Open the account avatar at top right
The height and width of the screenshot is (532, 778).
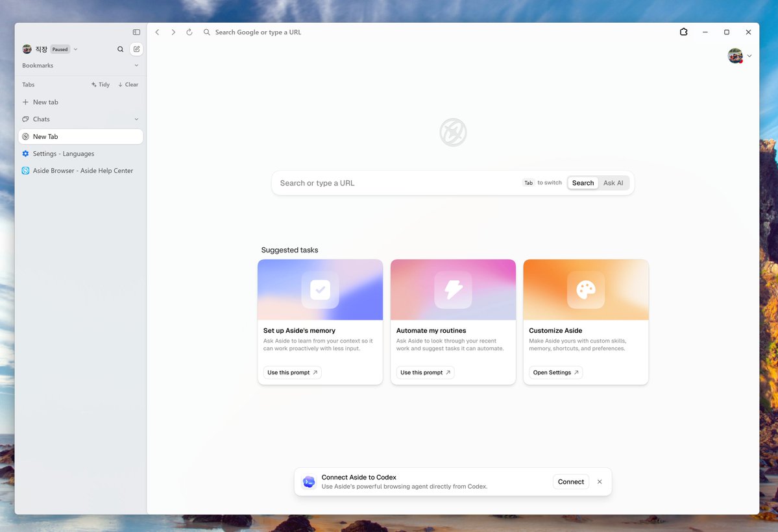coord(735,56)
